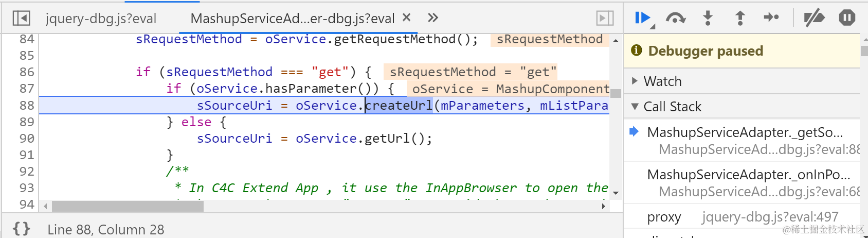Expand the Watch section

tap(742, 81)
